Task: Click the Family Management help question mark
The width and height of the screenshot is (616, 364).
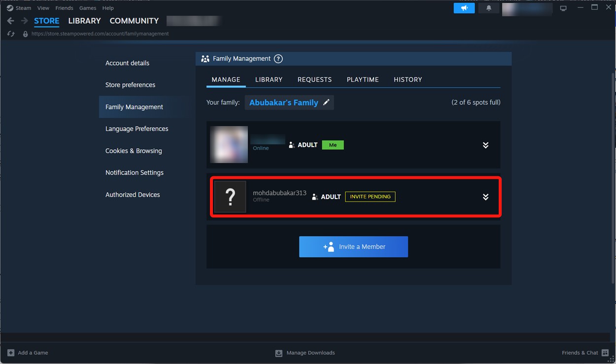Action: (x=278, y=59)
